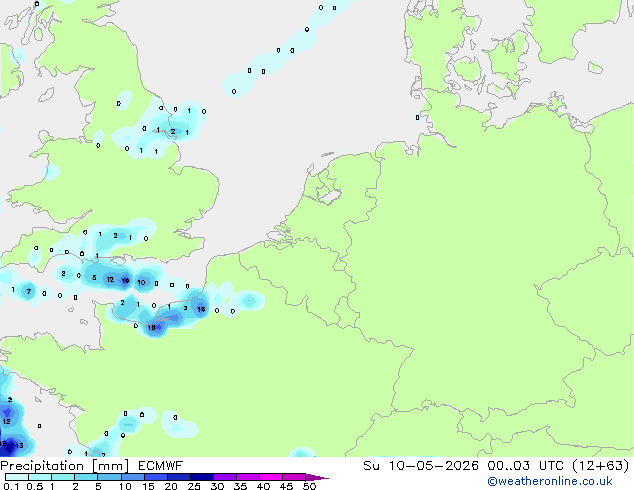Click the '7' precipitation value on map
634x490 pixels.
point(29,291)
